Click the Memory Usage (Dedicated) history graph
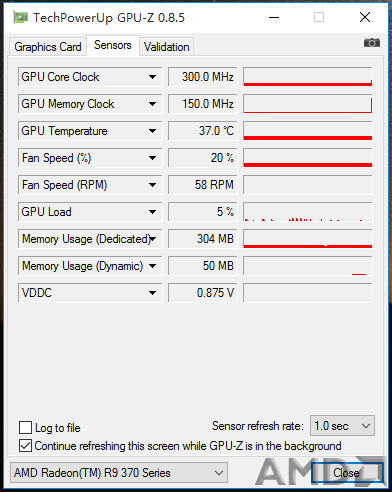The height and width of the screenshot is (492, 392). pos(308,239)
